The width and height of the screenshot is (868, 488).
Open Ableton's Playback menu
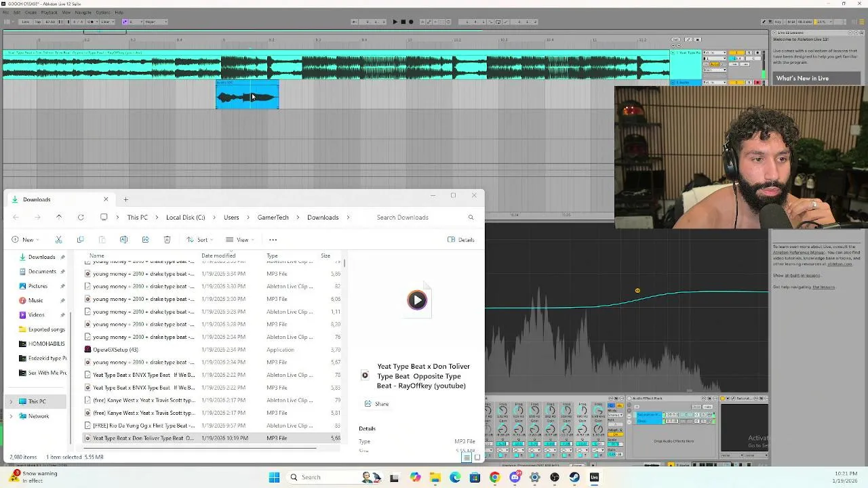coord(49,12)
